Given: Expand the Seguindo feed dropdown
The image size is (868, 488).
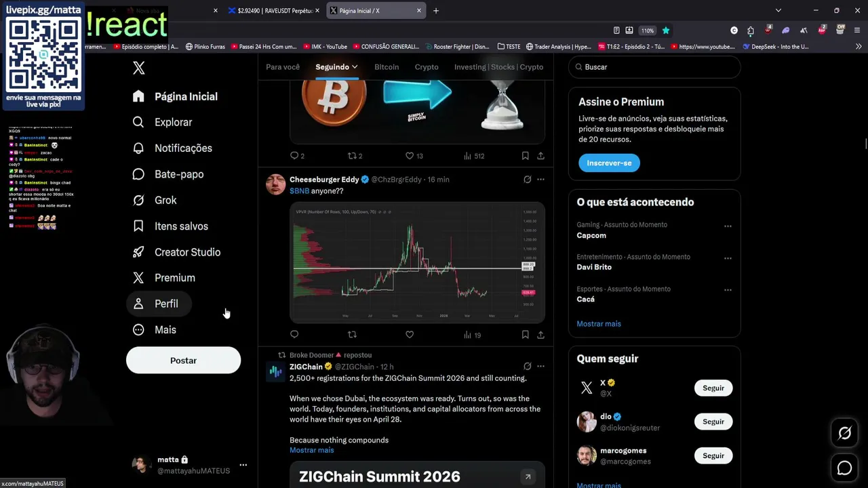Looking at the screenshot, I should (336, 67).
